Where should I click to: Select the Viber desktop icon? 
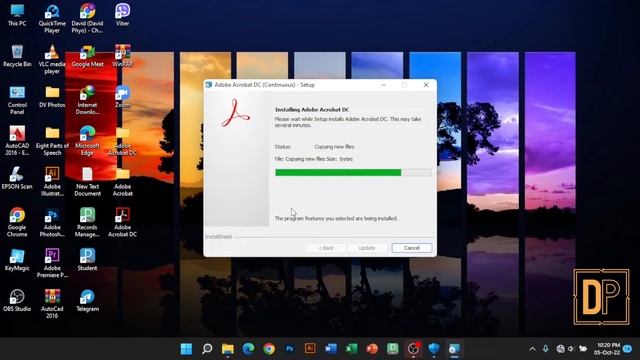point(122,16)
